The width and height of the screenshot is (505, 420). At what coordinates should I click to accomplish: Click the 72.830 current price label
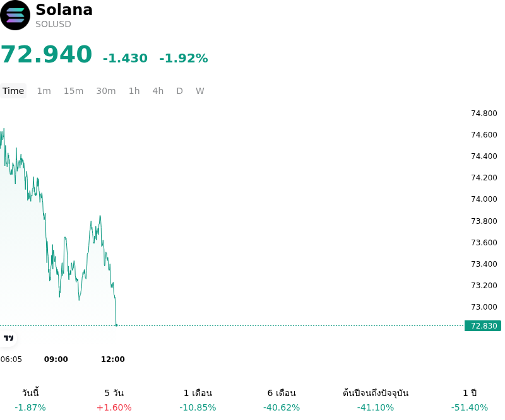click(483, 325)
